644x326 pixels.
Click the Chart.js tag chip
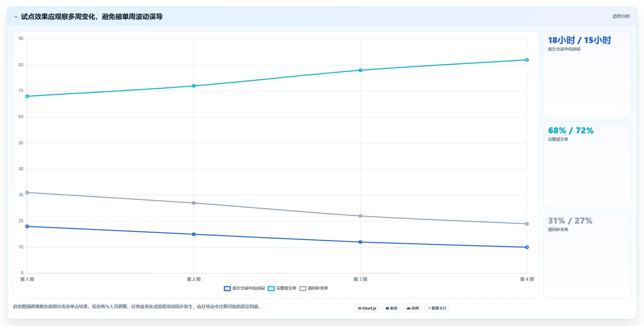tap(367, 308)
